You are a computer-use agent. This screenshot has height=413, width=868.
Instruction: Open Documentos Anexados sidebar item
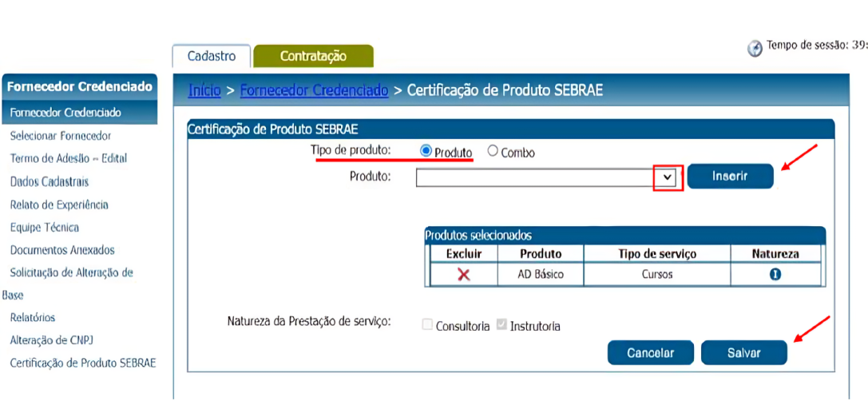pos(62,250)
